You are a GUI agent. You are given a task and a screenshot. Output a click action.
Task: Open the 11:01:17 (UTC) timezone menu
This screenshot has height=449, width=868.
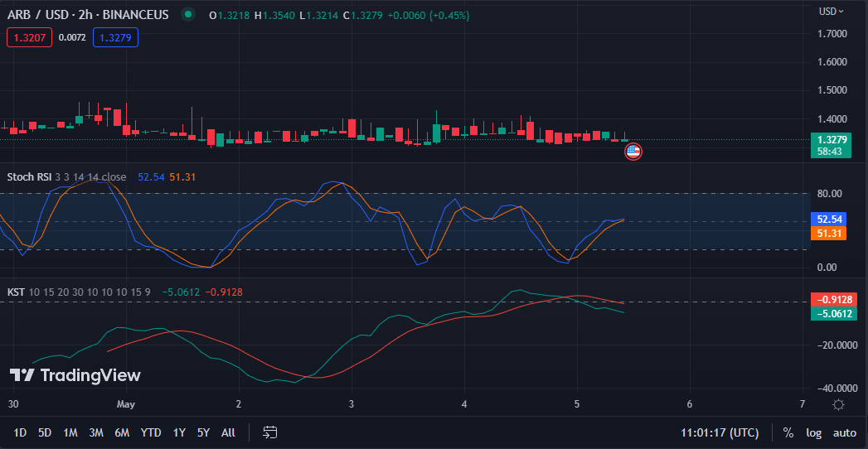coord(718,432)
